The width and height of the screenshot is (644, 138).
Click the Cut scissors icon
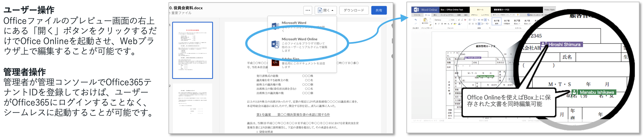430,19
